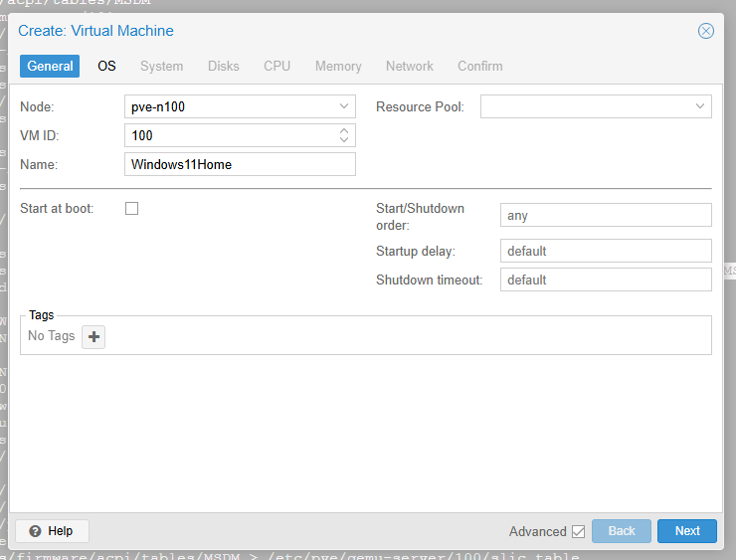This screenshot has height=560, width=736.
Task: Decrease VM ID with down arrow
Action: (344, 140)
